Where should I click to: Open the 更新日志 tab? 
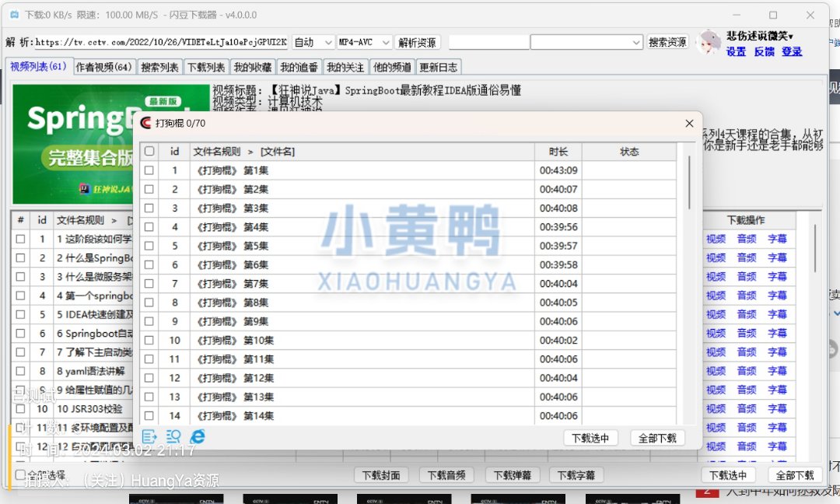(439, 68)
